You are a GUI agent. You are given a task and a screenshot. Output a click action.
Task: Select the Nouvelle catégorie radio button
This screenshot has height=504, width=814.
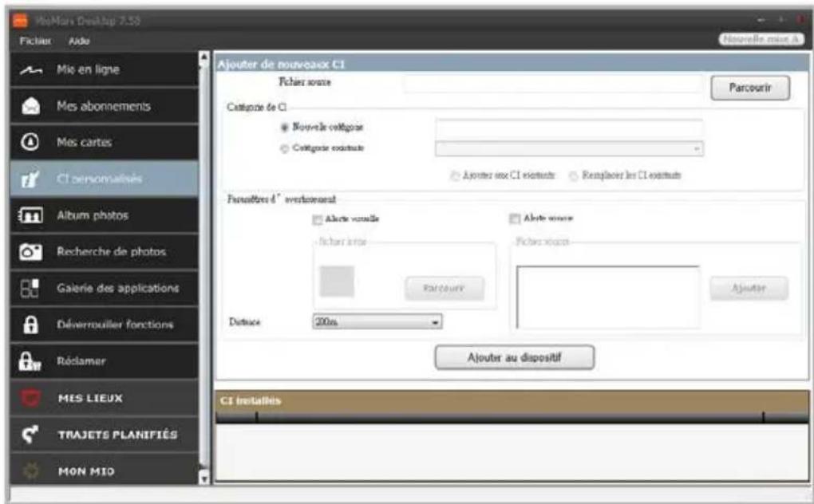[x=284, y=127]
